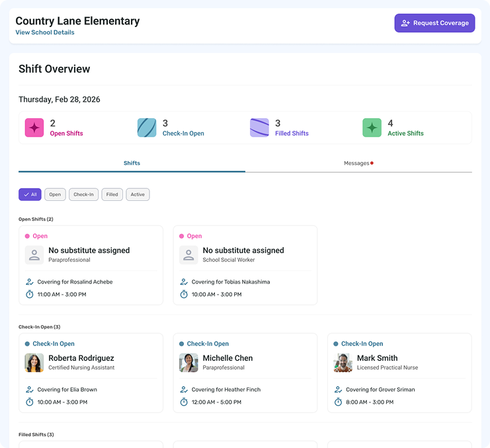Click 'Covering for Rosalind Achebe' text
Image resolution: width=490 pixels, height=448 pixels.
75,282
